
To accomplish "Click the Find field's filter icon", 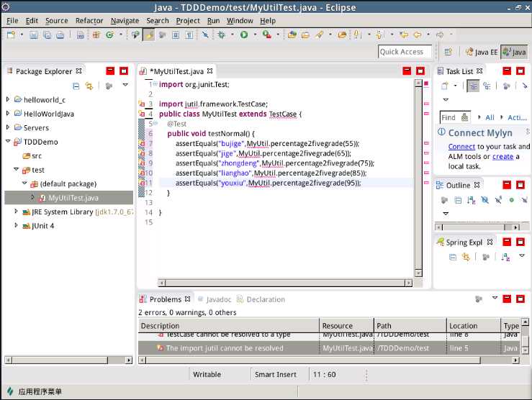I will 465,118.
